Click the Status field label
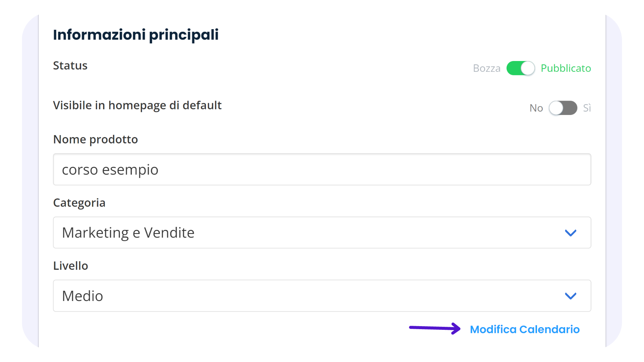This screenshot has width=644, height=362. (70, 66)
